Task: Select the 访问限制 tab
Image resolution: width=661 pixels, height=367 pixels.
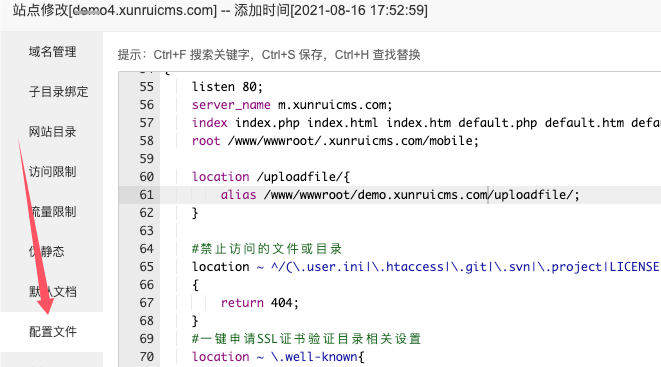Action: pyautogui.click(x=52, y=171)
